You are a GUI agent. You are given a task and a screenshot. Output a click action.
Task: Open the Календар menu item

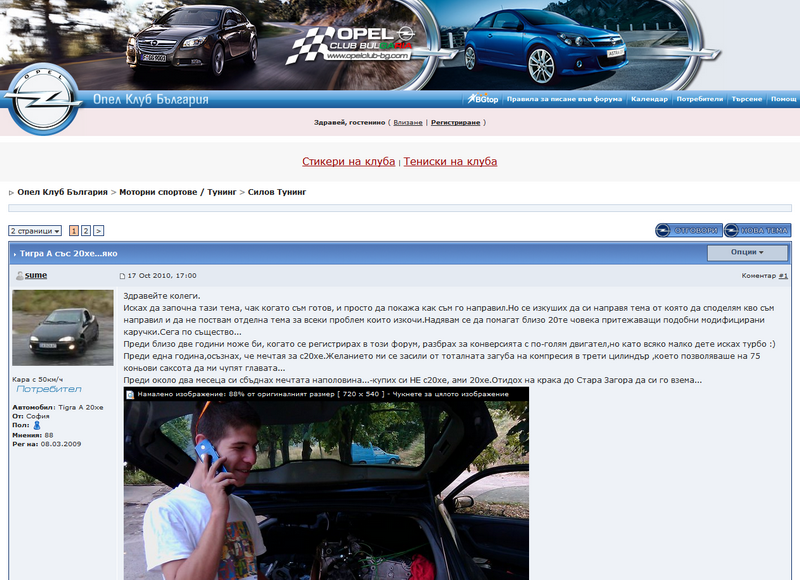tap(649, 99)
